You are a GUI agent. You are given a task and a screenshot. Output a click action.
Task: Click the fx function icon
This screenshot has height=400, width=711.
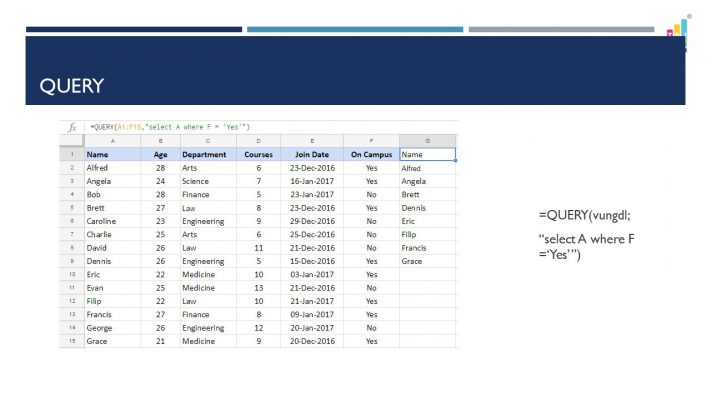71,128
